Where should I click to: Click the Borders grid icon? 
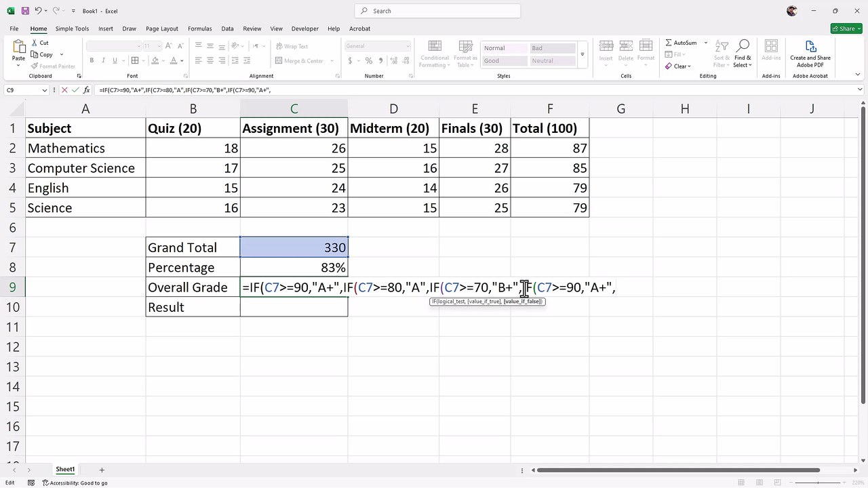coord(134,60)
